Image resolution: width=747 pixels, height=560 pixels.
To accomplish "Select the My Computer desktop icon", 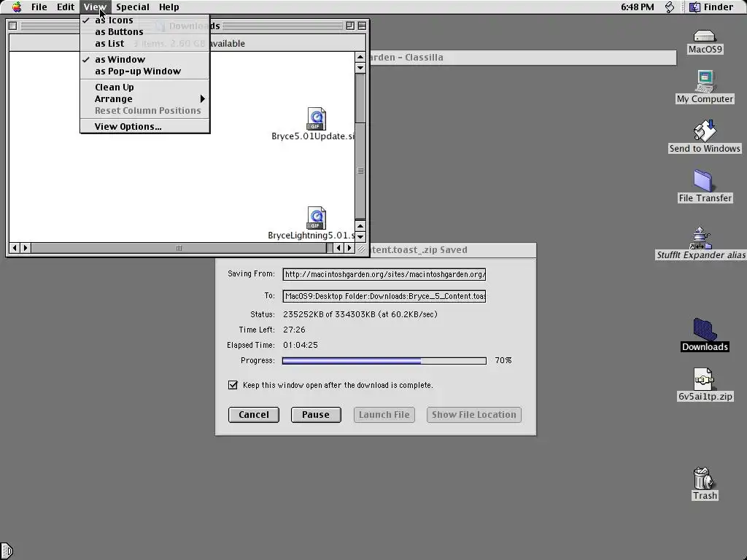I will pos(705,82).
